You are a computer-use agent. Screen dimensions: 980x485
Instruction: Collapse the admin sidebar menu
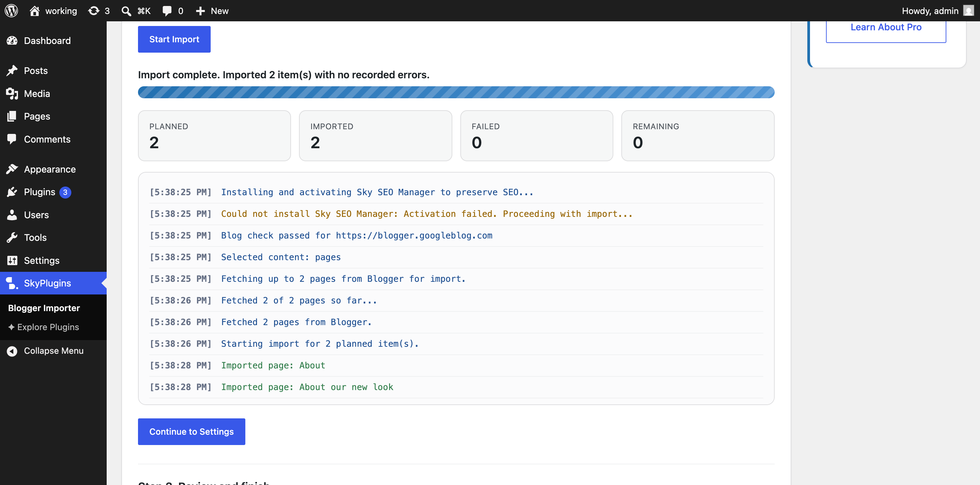tap(53, 351)
